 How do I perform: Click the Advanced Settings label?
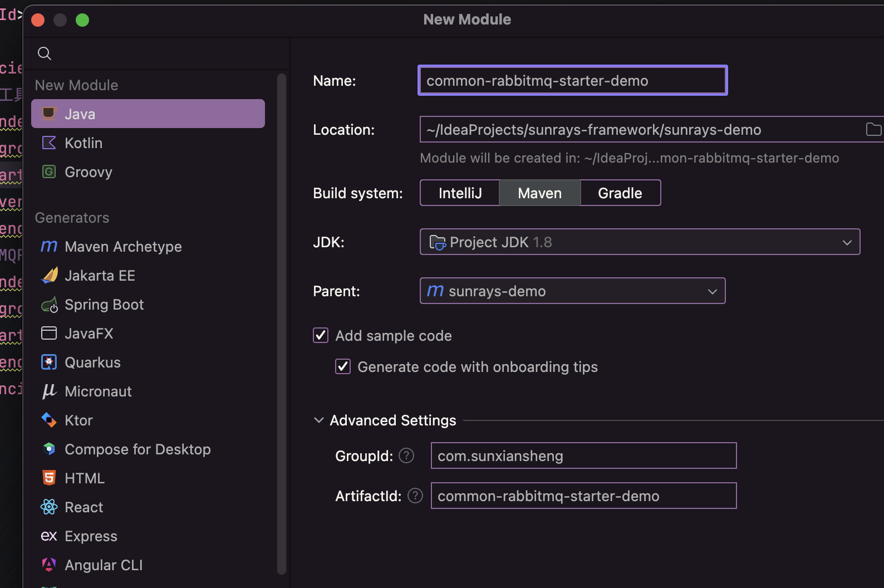(x=393, y=420)
